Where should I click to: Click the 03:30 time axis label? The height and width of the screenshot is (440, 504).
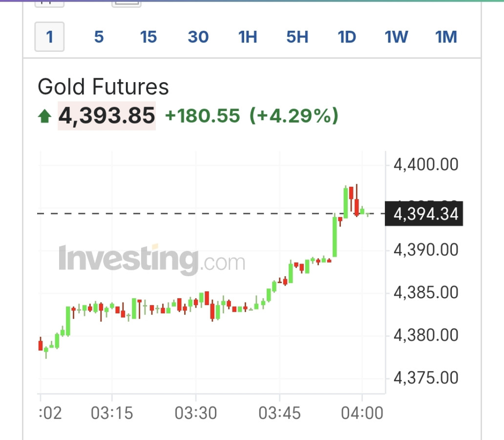pos(196,413)
